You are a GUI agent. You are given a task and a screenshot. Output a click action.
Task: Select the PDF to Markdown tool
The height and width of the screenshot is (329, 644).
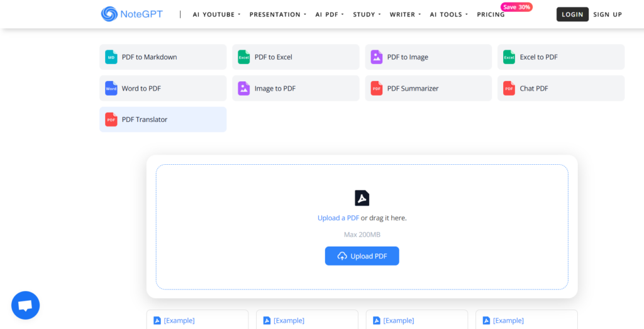point(163,57)
